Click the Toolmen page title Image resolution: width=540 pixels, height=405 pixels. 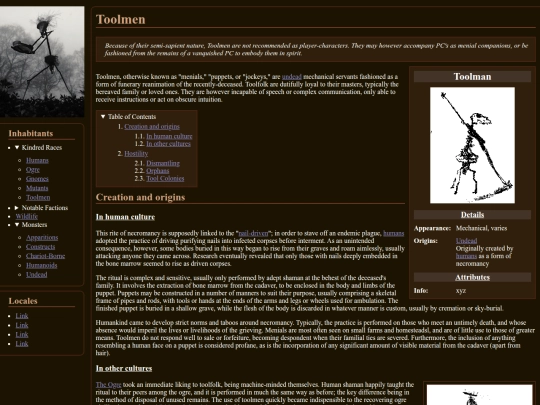pyautogui.click(x=121, y=20)
